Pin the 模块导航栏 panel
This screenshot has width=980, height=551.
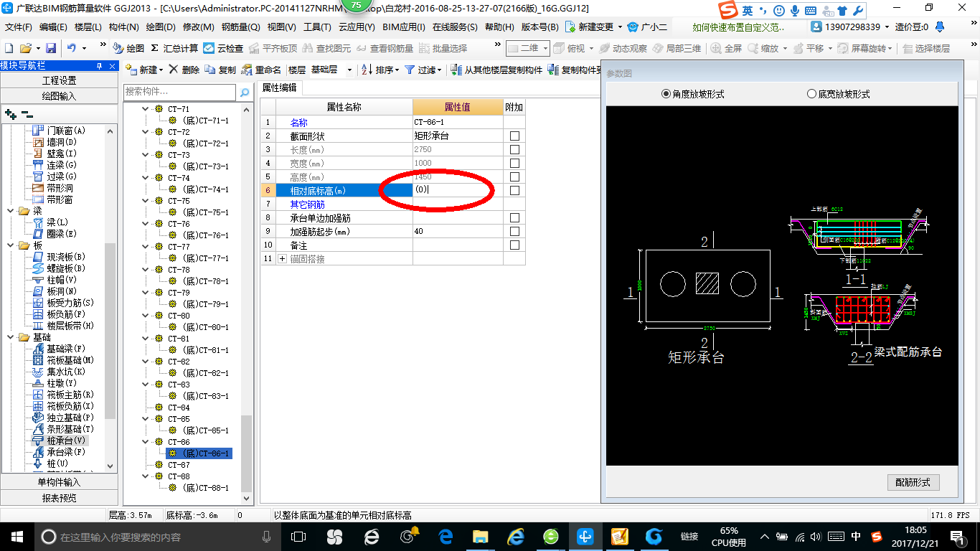coord(99,66)
